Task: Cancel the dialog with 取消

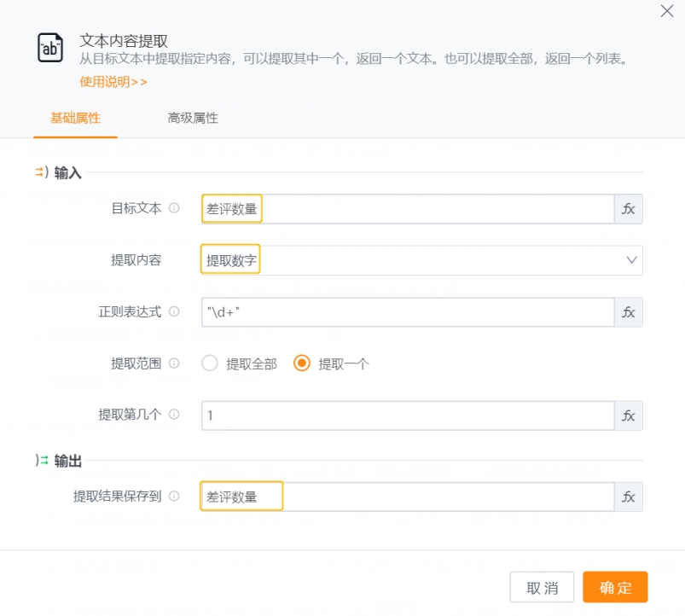Action: click(x=542, y=587)
